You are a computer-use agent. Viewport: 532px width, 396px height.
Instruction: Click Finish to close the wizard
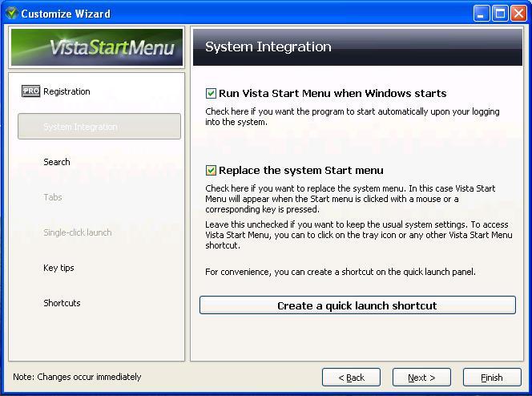pyautogui.click(x=492, y=377)
